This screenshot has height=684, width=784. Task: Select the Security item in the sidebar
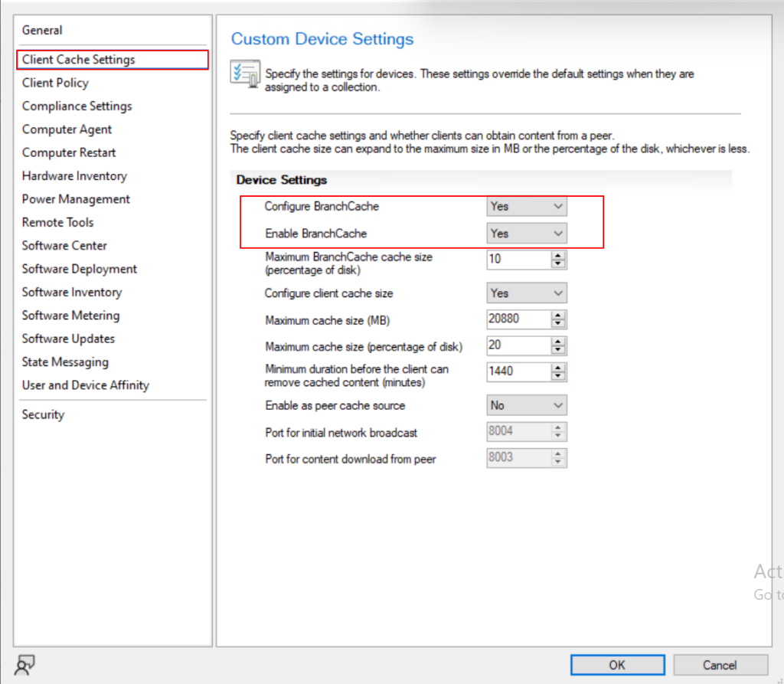[43, 414]
